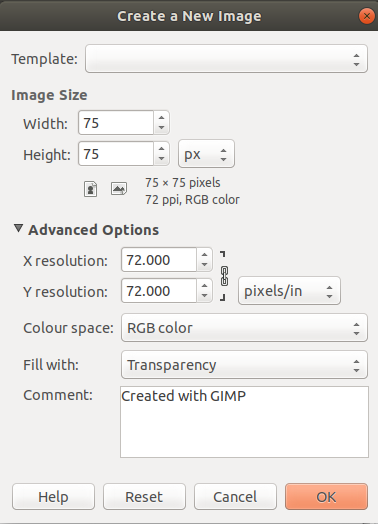Select landscape orientation icon
The width and height of the screenshot is (378, 524).
(x=119, y=189)
